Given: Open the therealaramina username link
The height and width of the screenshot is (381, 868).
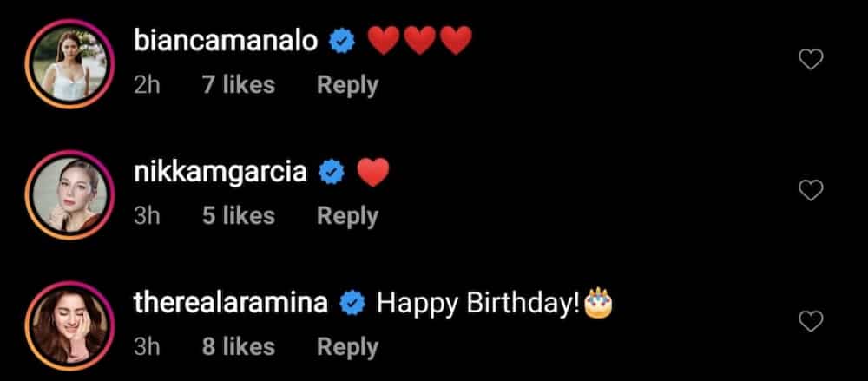Looking at the screenshot, I should [231, 304].
